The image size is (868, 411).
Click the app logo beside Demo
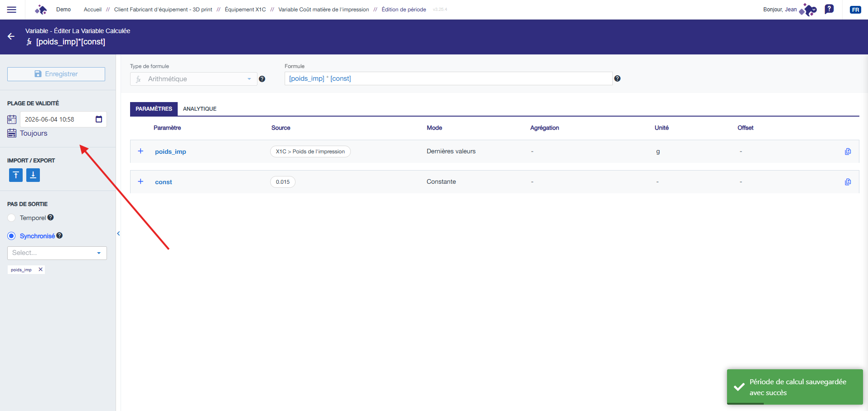(41, 10)
